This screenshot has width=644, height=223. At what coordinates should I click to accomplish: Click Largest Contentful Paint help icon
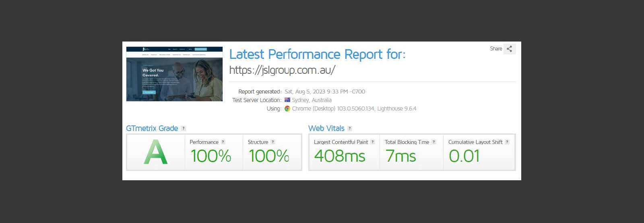373,142
